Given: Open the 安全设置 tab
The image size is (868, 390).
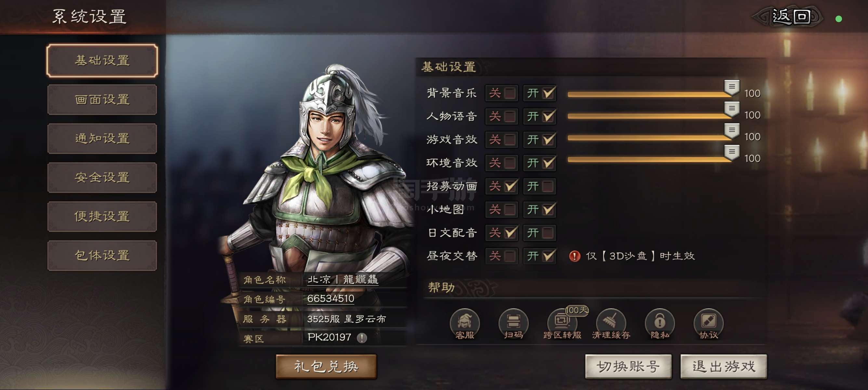Looking at the screenshot, I should (x=102, y=177).
